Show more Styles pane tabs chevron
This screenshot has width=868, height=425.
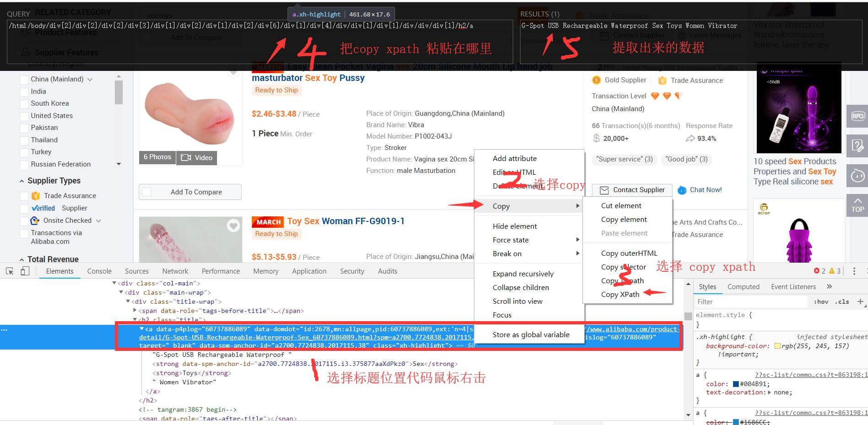829,287
